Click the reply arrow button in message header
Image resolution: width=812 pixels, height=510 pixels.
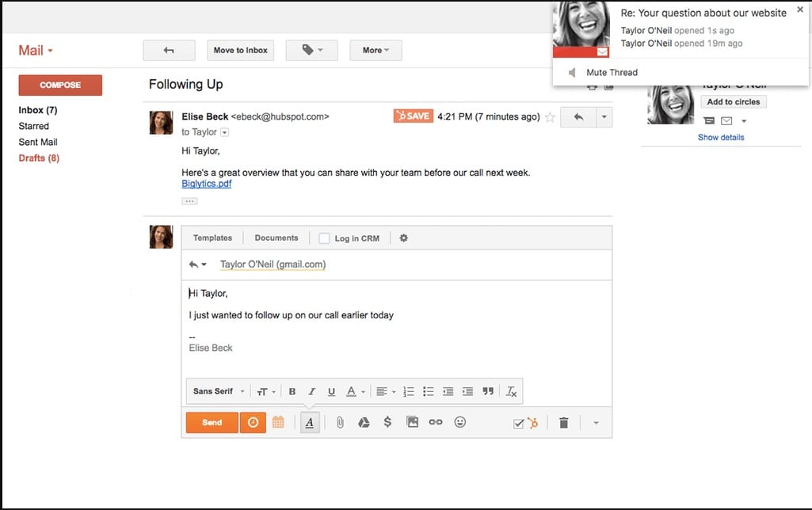tap(578, 117)
